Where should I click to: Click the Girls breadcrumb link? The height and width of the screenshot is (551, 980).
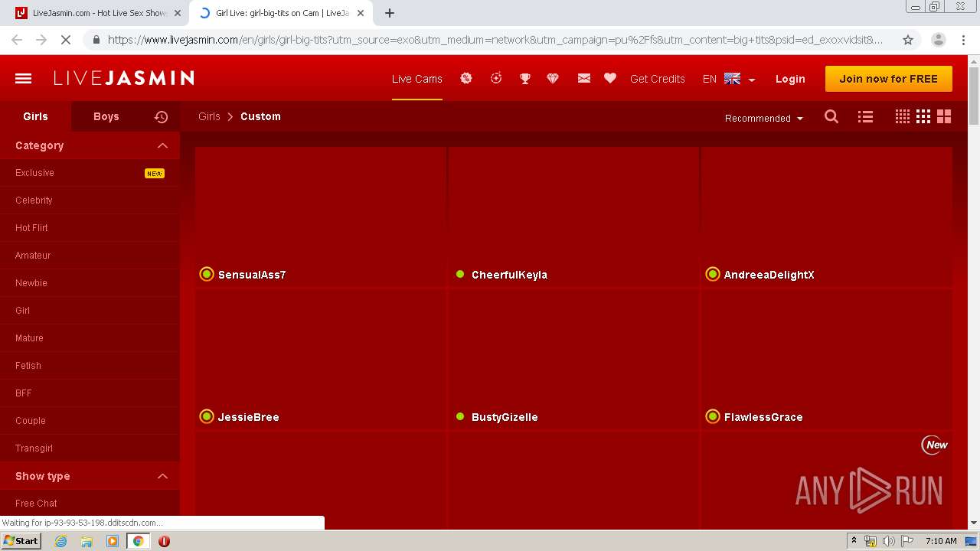coord(209,116)
